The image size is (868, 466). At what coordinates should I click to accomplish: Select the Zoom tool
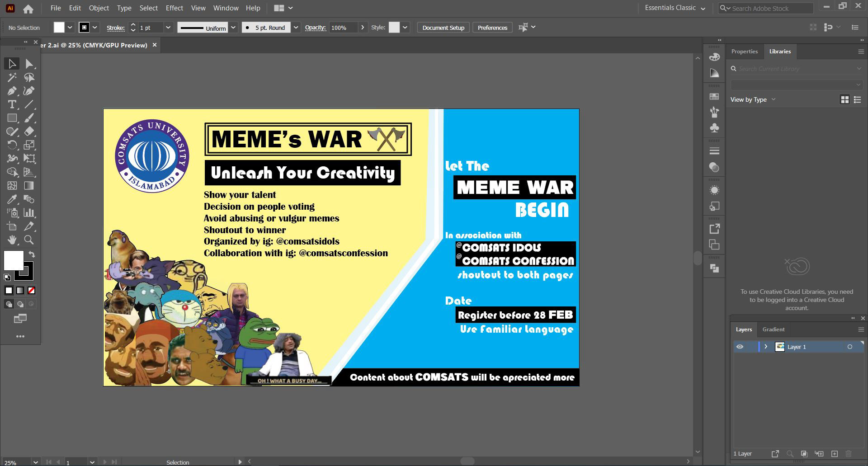29,240
